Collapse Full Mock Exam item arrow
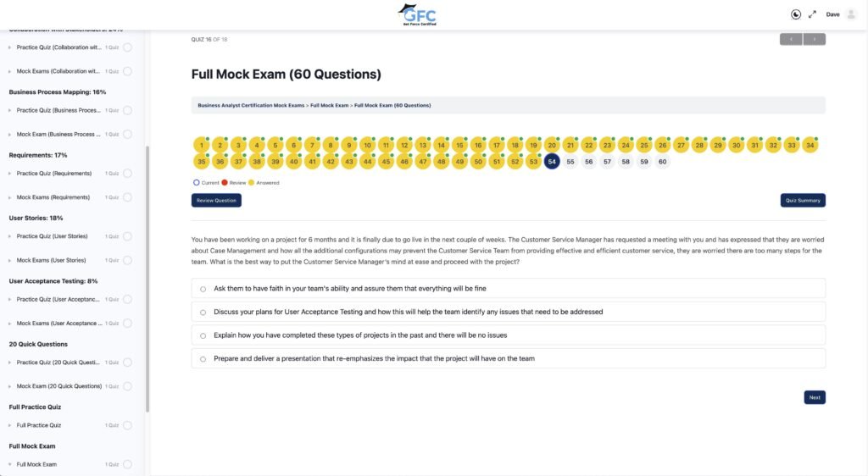This screenshot has height=476, width=868. 10,464
